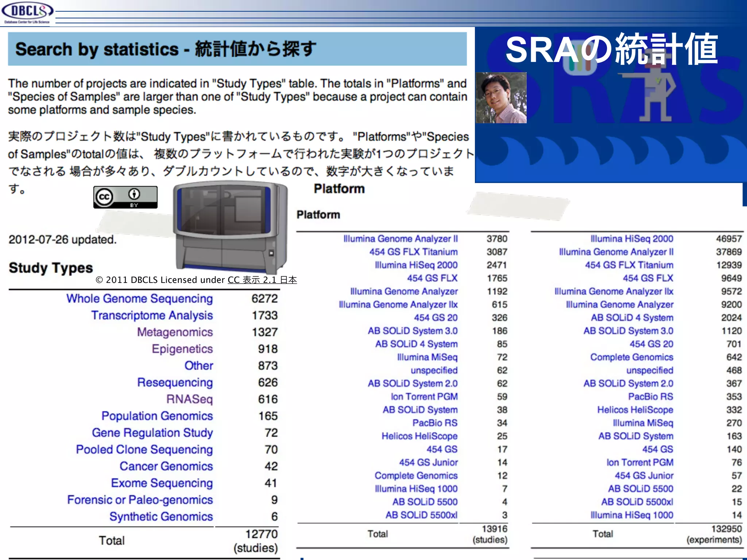The height and width of the screenshot is (560, 747).
Task: Click the Creative Commons BY badge
Action: point(125,197)
